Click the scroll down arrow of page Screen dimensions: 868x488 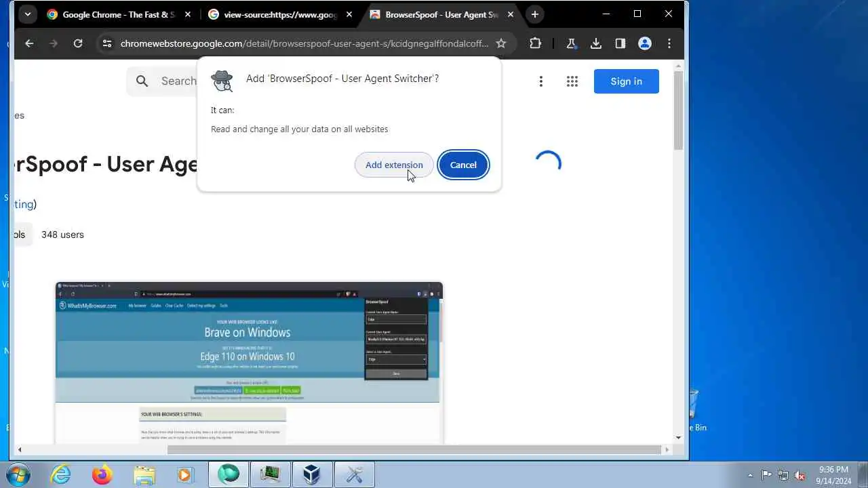click(x=678, y=438)
